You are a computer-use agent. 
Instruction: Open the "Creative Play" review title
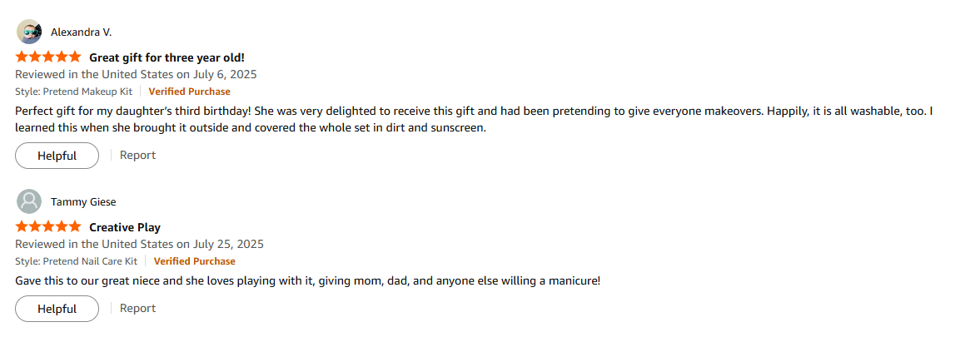point(125,227)
